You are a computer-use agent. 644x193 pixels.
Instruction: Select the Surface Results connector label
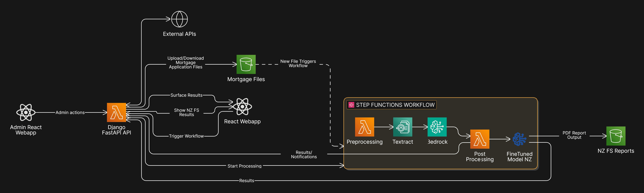[186, 95]
